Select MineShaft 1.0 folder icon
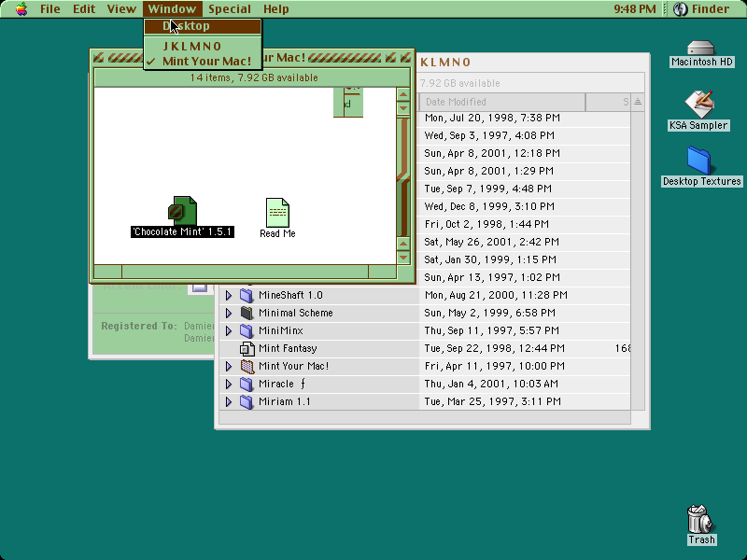The height and width of the screenshot is (560, 747). tap(247, 295)
